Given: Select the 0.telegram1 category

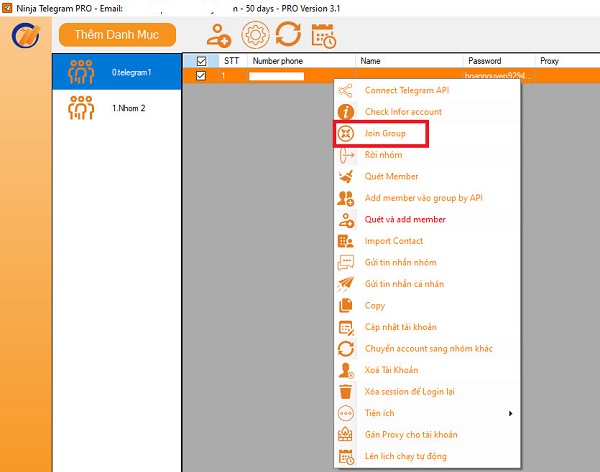Looking at the screenshot, I should coord(117,72).
